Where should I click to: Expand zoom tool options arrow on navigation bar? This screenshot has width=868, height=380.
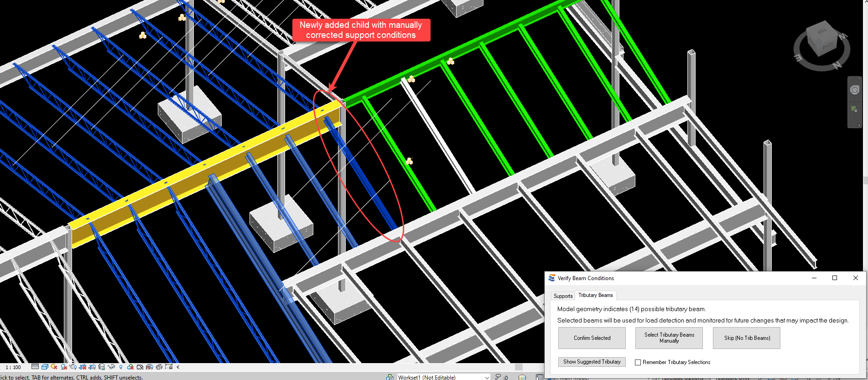point(854,118)
